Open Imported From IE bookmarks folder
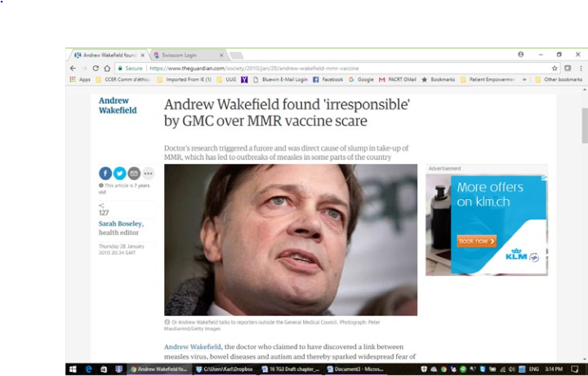 185,79
